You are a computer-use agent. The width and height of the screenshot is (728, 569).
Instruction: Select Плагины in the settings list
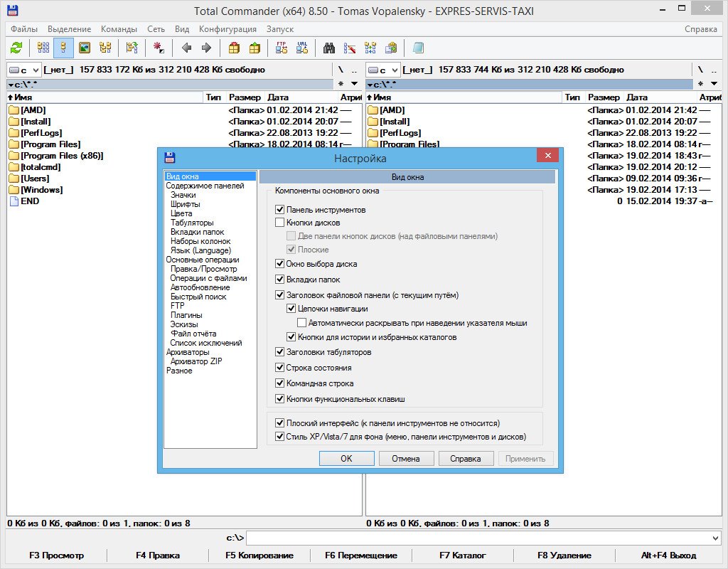186,315
